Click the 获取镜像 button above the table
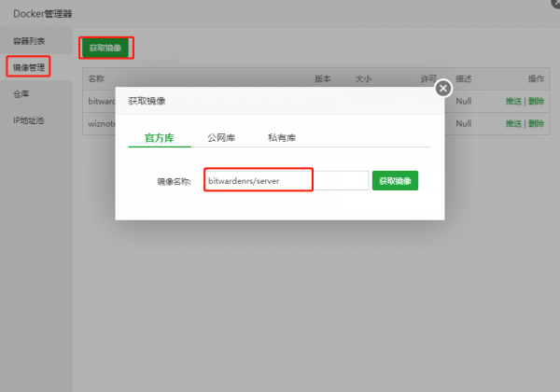560x392 pixels. coord(105,47)
